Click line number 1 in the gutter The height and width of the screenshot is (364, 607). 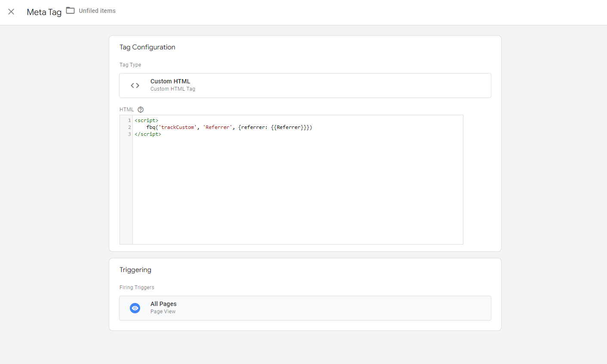click(x=129, y=120)
